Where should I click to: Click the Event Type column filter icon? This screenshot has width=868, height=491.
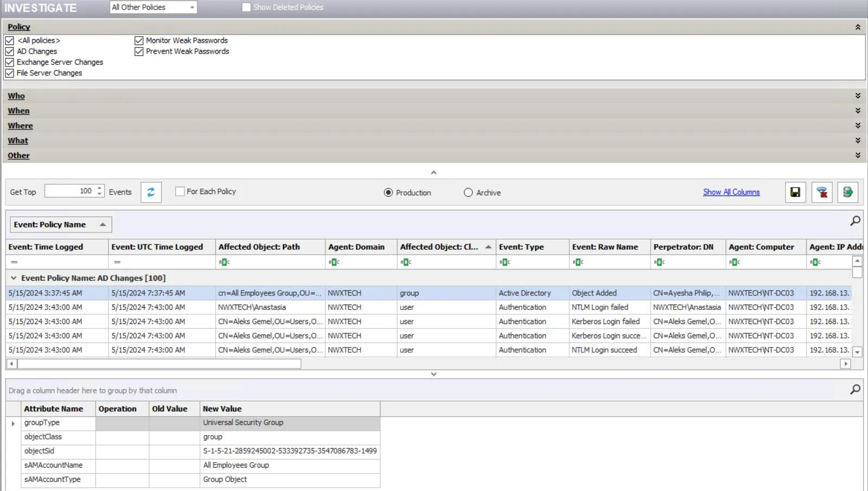505,262
